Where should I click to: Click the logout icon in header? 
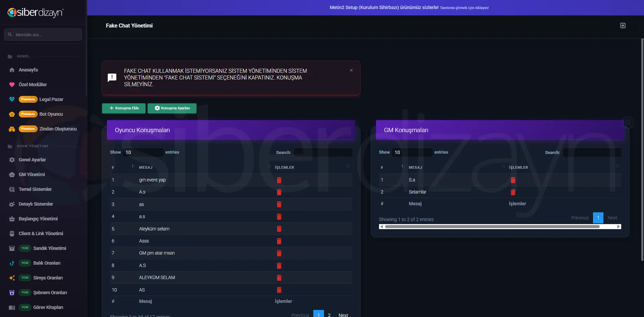tap(623, 25)
